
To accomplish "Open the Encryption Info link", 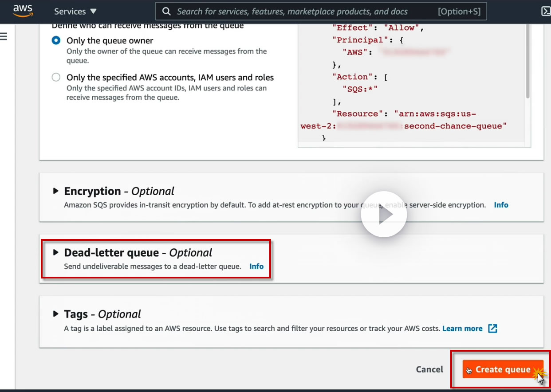I will tap(501, 205).
